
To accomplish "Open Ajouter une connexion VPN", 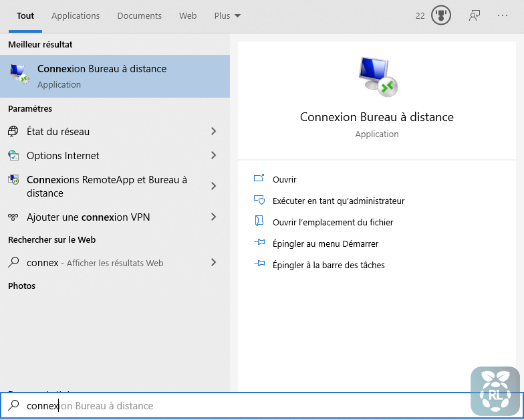I will point(115,217).
